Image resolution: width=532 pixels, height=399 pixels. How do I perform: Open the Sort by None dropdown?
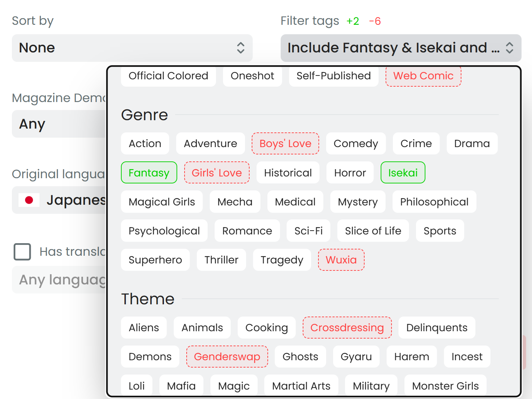point(132,48)
